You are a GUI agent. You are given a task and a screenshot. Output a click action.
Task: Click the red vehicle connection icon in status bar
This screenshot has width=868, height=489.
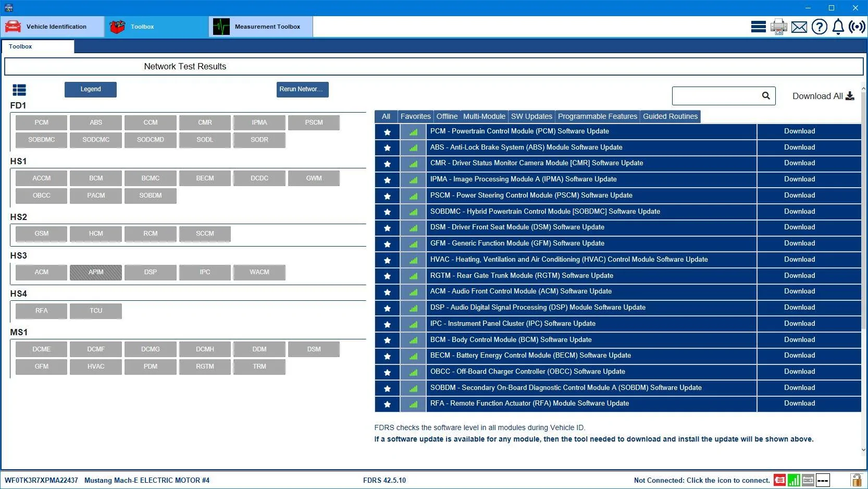[x=779, y=480]
